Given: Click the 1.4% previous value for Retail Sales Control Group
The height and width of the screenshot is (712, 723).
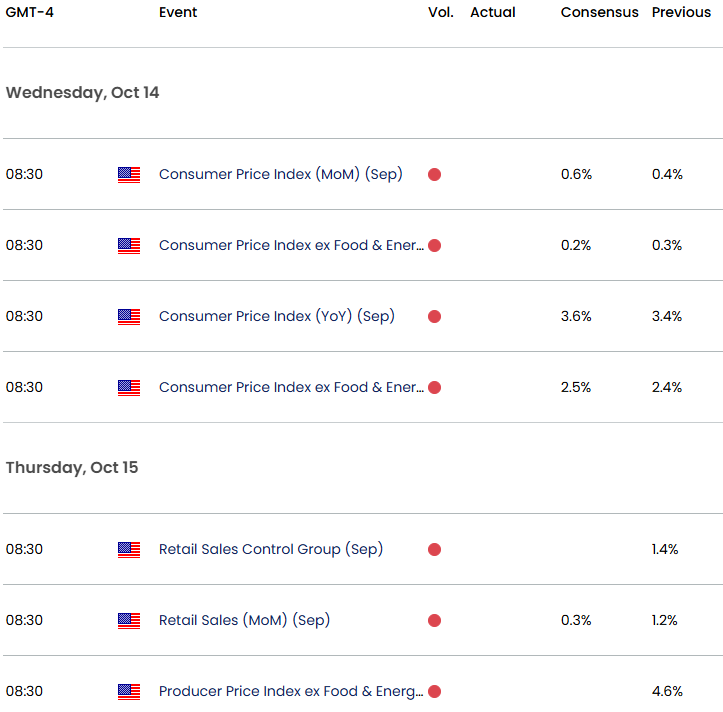Looking at the screenshot, I should [x=665, y=549].
